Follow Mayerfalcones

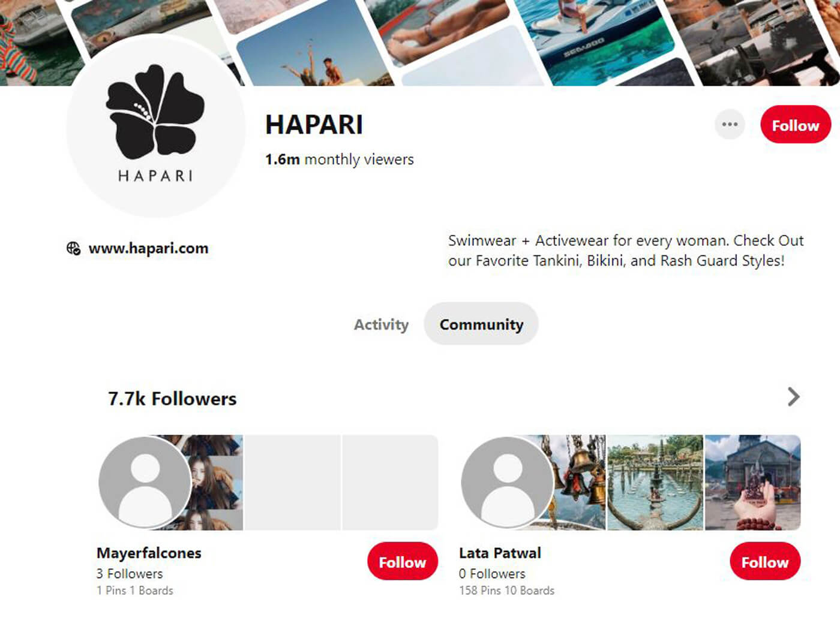(x=403, y=561)
